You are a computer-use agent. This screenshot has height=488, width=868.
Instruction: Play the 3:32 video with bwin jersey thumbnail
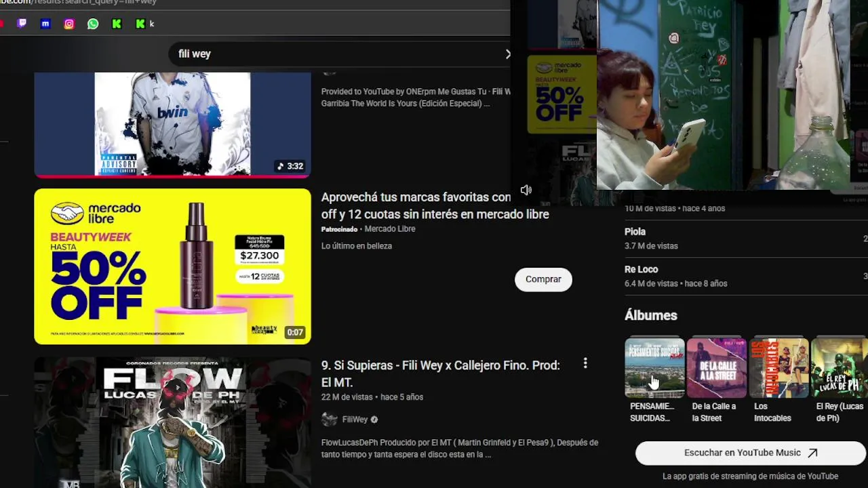click(172, 124)
